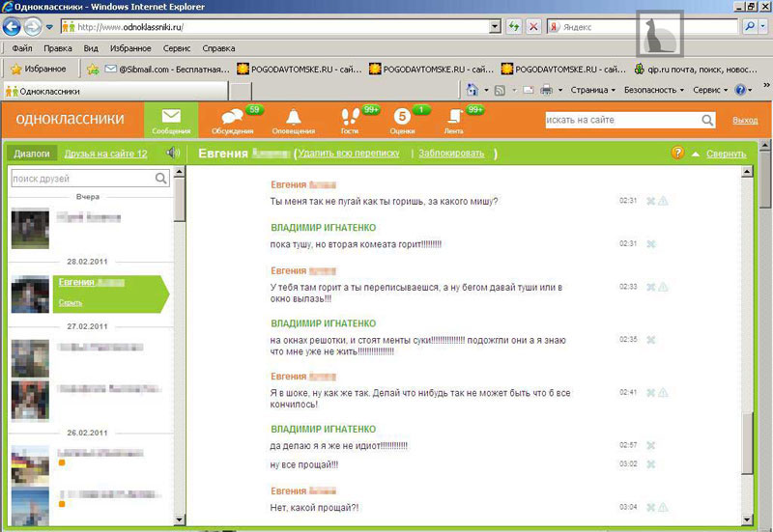
Task: Open the Сервис menu in menu bar
Action: click(x=177, y=48)
